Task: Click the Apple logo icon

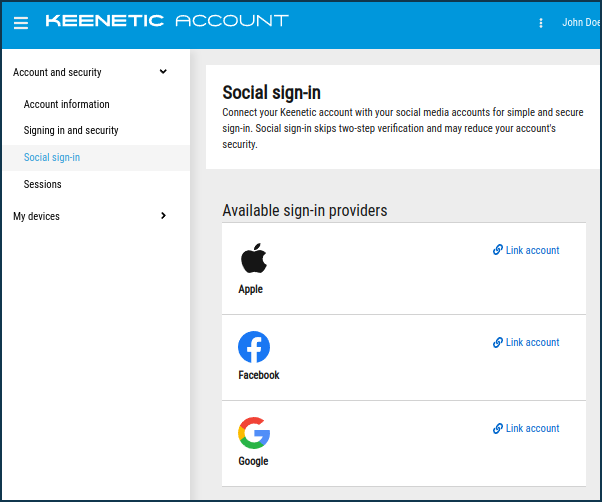Action: pos(254,258)
